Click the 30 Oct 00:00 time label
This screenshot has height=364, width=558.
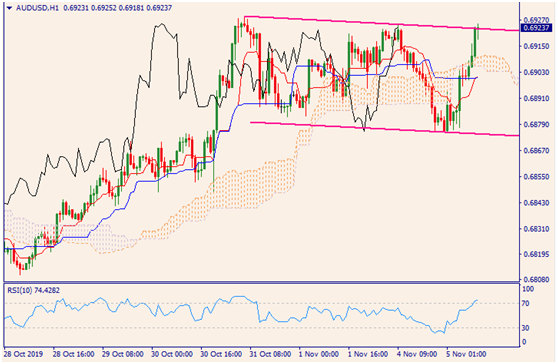tap(172, 354)
